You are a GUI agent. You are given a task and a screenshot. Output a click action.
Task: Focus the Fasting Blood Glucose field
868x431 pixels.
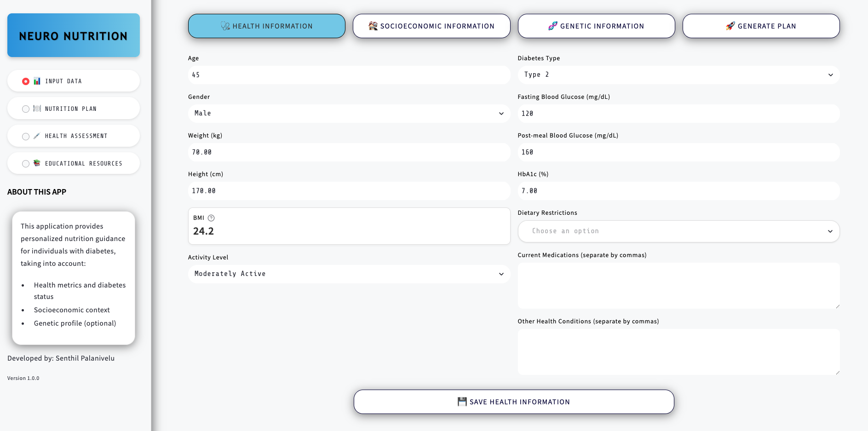coord(678,114)
